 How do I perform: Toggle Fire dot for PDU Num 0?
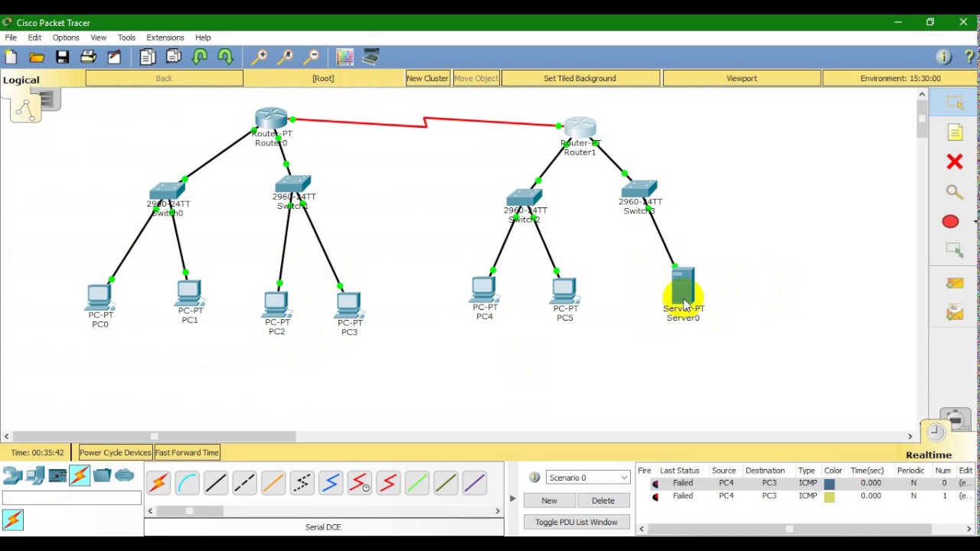655,484
